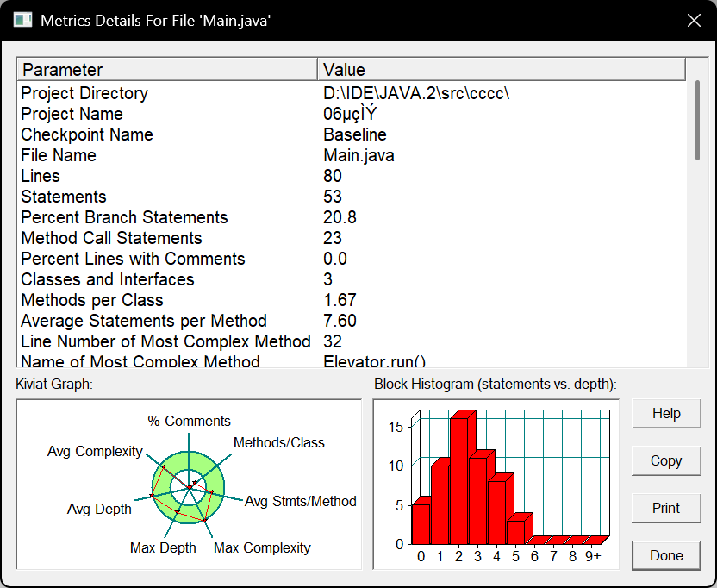
Task: Click the value 80 for Lines
Action: point(333,176)
